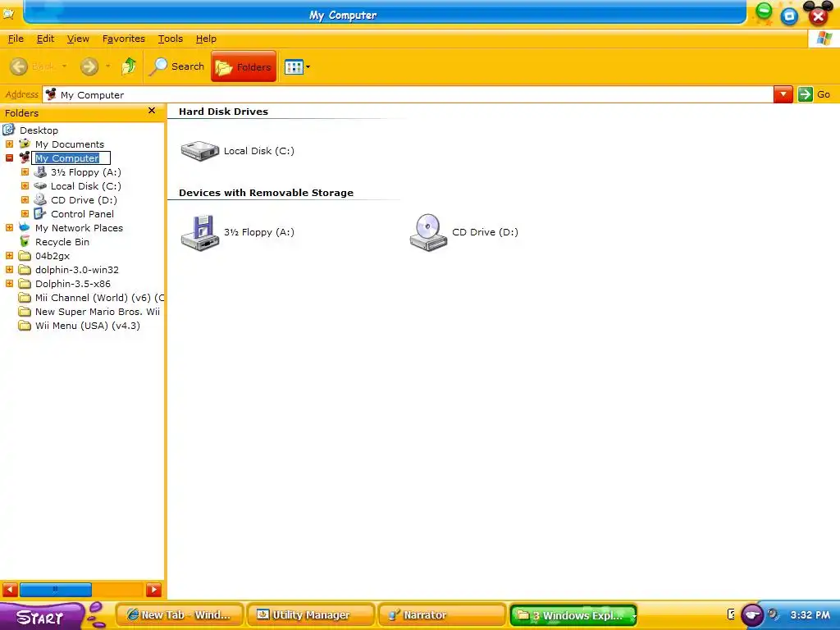Toggle the Folders pane button

244,66
